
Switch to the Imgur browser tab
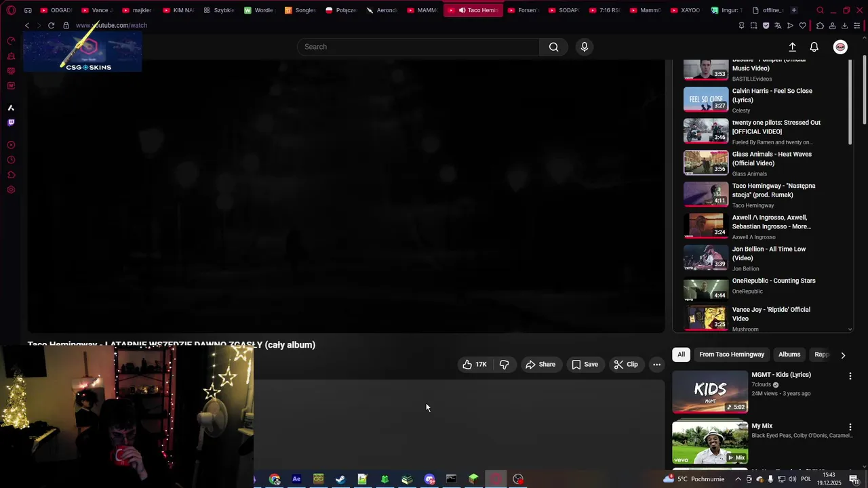click(727, 10)
